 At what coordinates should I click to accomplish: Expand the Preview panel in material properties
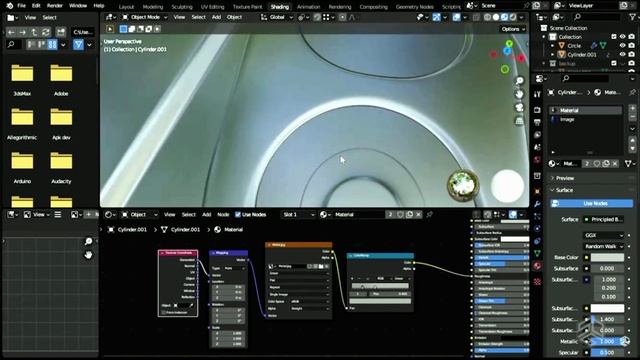[564, 178]
